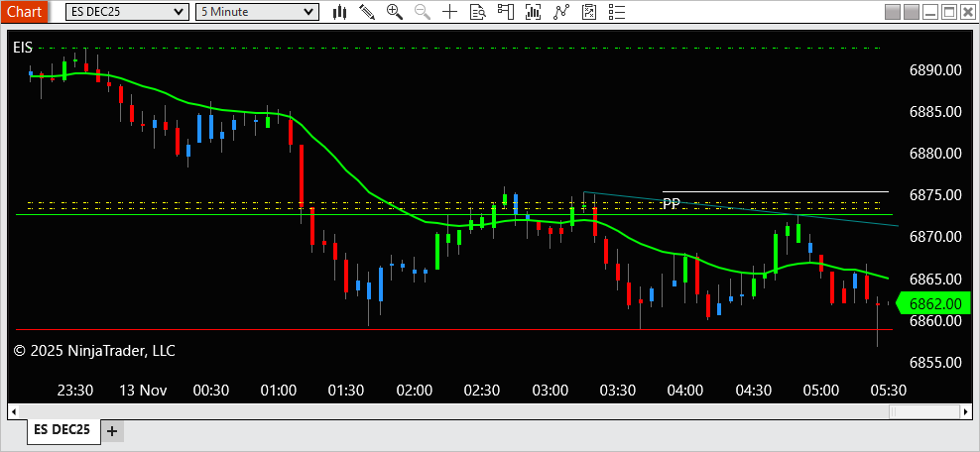Open the Data Box icon
The height and width of the screenshot is (452, 980).
(x=477, y=11)
